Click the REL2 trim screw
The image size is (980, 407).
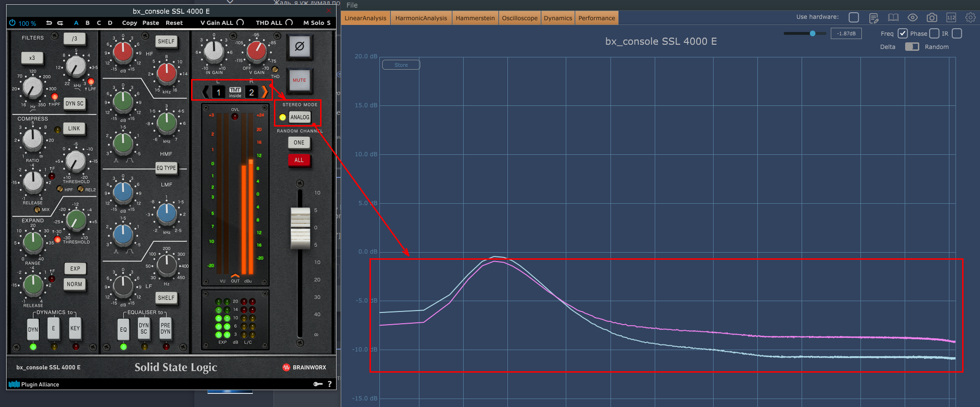(x=80, y=189)
